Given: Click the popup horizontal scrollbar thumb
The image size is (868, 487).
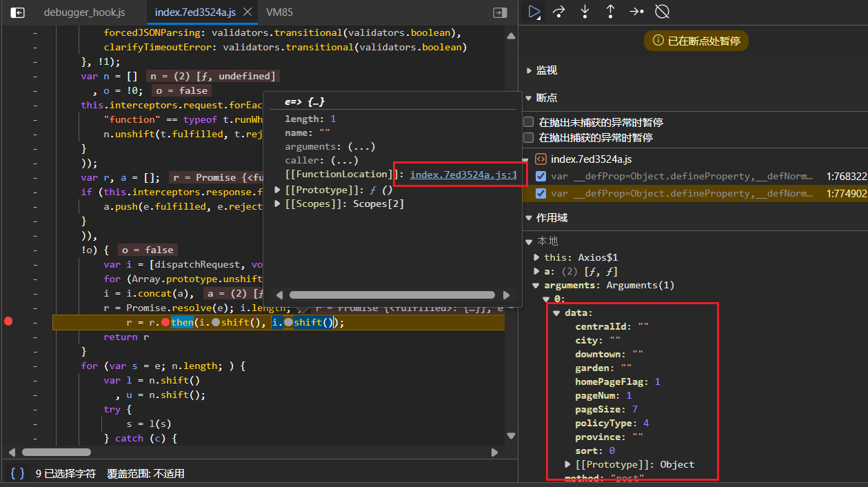Looking at the screenshot, I should click(393, 295).
